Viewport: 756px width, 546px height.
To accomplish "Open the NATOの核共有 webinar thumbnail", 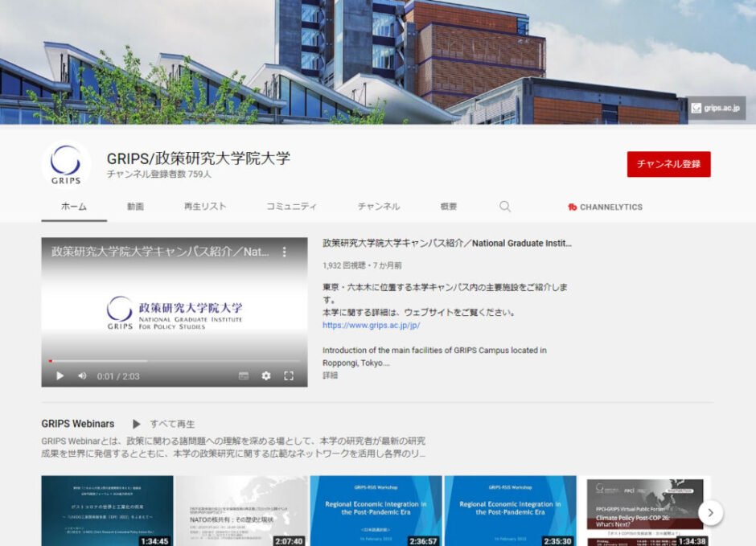I will pos(241,510).
